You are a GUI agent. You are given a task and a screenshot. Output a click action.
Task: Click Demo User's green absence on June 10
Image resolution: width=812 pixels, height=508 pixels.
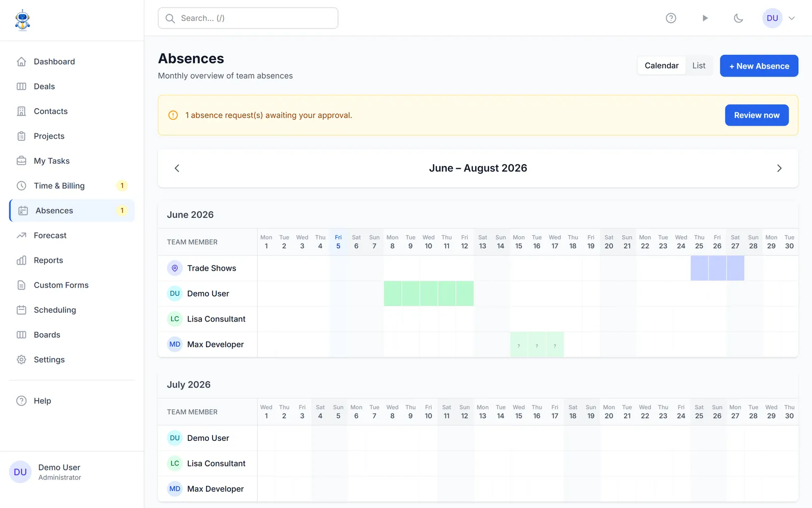429,294
